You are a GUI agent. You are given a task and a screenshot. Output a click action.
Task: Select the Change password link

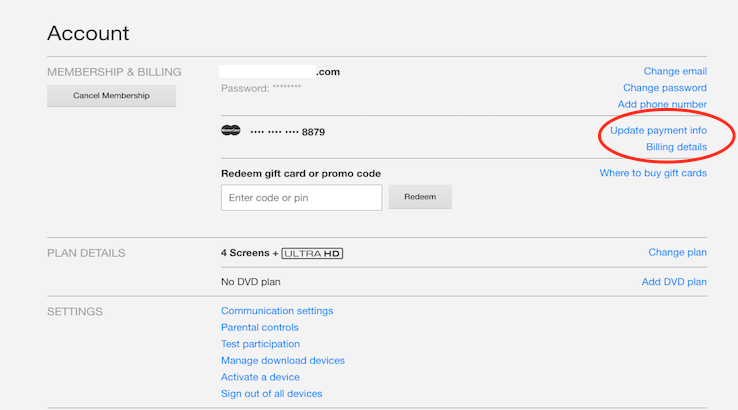point(664,88)
